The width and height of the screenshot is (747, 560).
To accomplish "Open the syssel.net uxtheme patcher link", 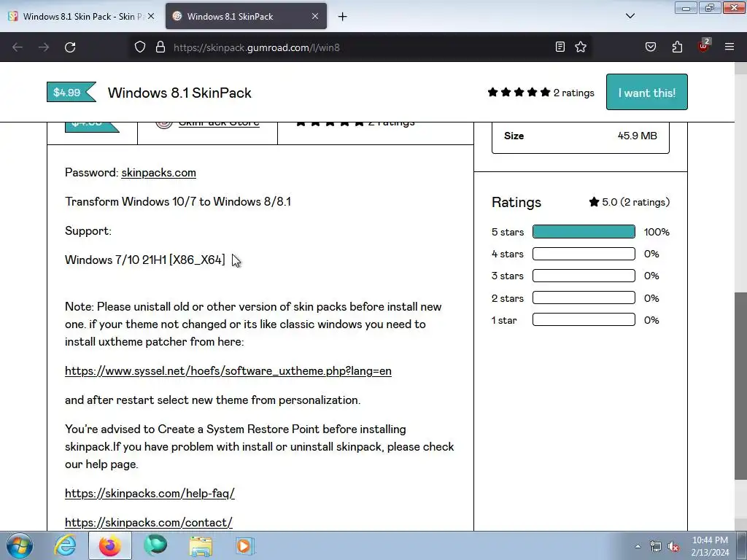I will point(228,370).
